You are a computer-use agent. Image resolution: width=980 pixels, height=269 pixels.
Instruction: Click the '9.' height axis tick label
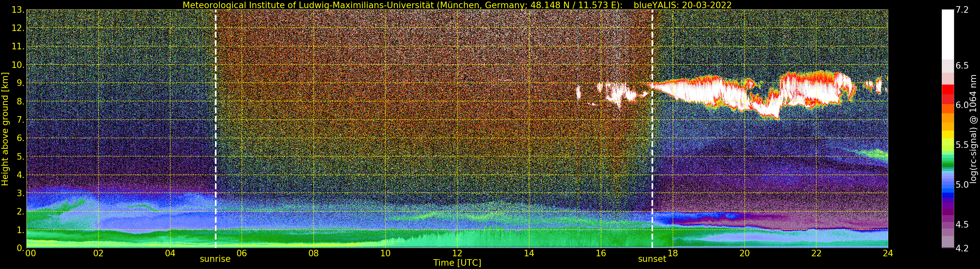coord(21,83)
